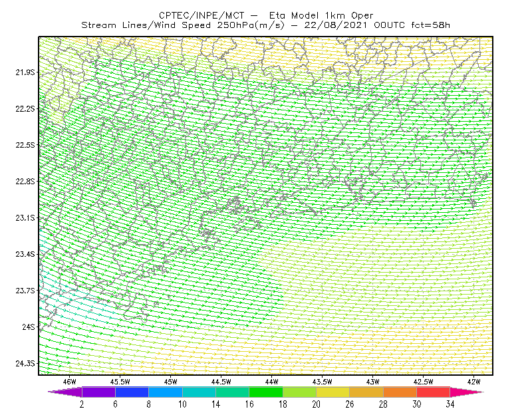The image size is (532, 411).
Task: Click the yellow 20-26 legend swatch
Action: click(333, 392)
